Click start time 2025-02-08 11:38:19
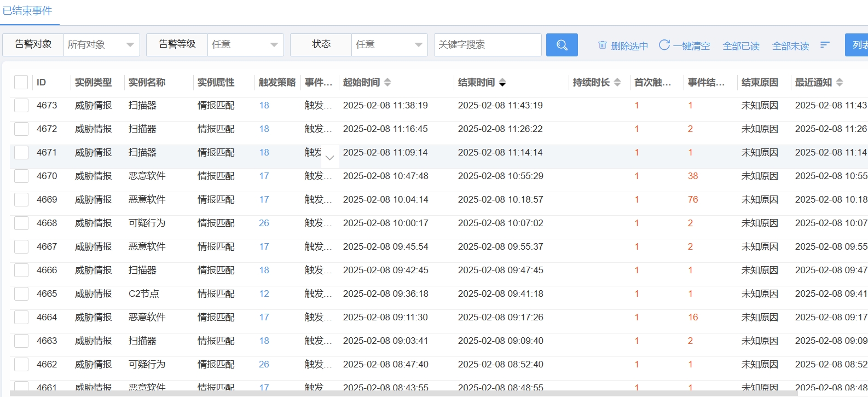The height and width of the screenshot is (397, 868). coord(386,105)
